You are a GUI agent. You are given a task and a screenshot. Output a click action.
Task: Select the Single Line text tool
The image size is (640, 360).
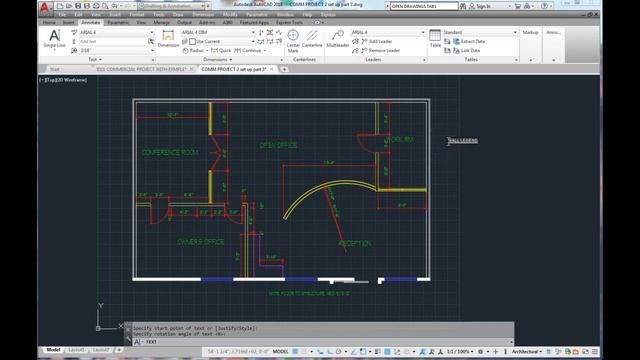pyautogui.click(x=54, y=39)
